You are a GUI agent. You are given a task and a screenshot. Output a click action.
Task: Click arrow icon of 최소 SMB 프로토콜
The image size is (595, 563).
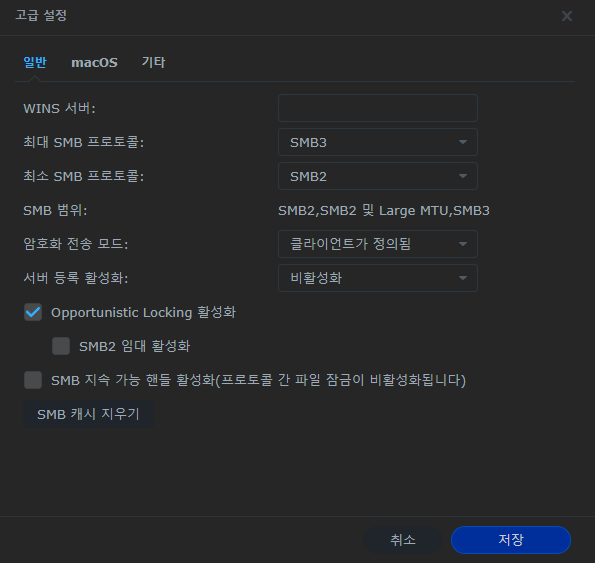pyautogui.click(x=463, y=176)
